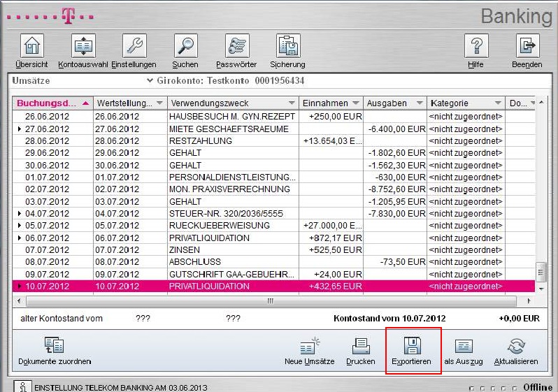Image resolution: width=558 pixels, height=392 pixels.
Task: Open Ausgaben column dropdown arrow
Action: pyautogui.click(x=420, y=103)
